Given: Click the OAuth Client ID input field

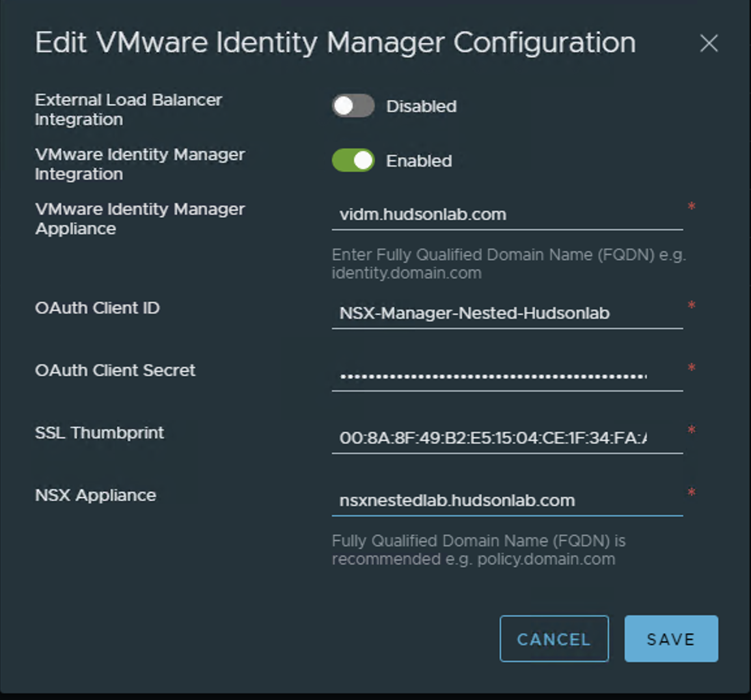Looking at the screenshot, I should pos(507,313).
